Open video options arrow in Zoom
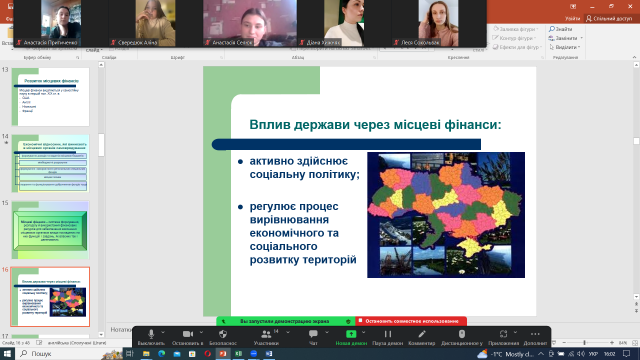The width and height of the screenshot is (640, 360). 201,333
